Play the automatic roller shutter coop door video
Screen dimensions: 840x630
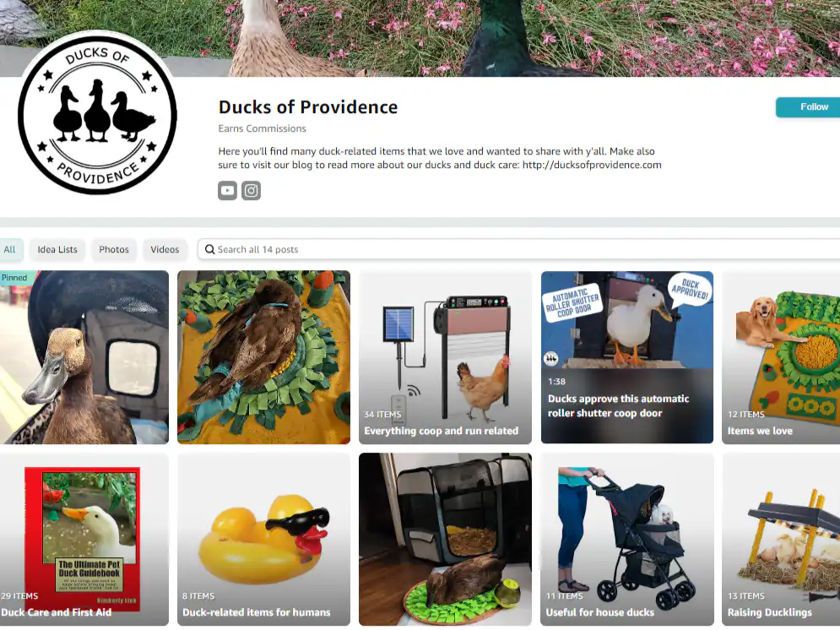pyautogui.click(x=626, y=357)
